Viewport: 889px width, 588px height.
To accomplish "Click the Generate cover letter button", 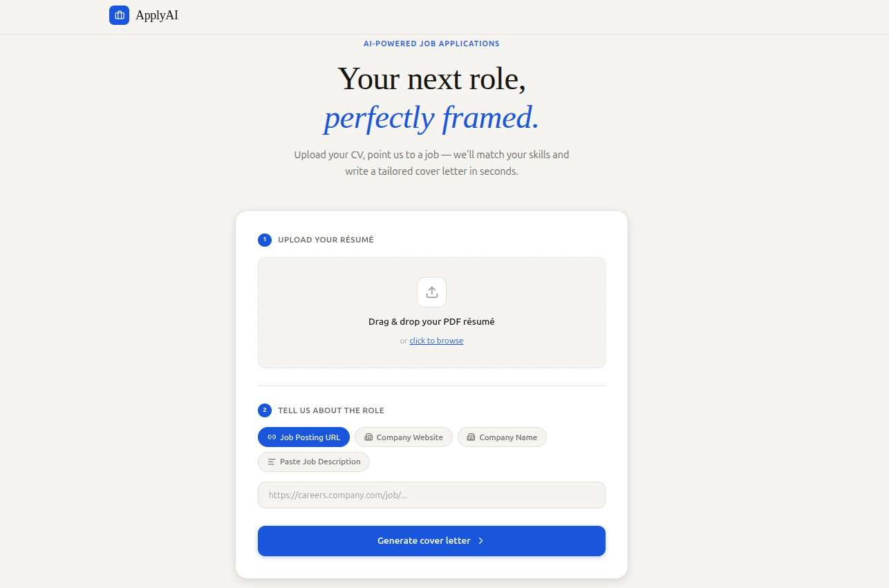I will click(x=431, y=541).
